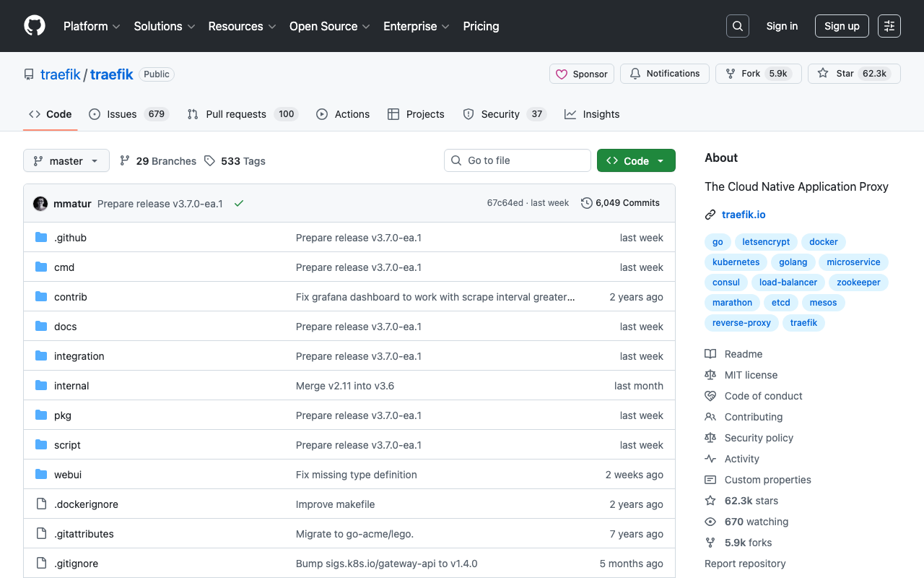Open the webui folder
Viewport: 924px width, 578px height.
click(x=68, y=475)
